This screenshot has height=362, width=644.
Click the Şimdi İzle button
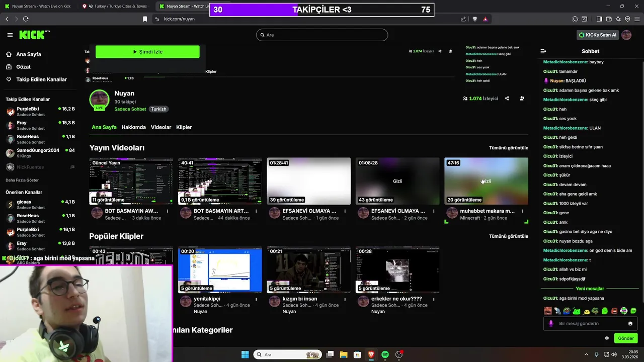pyautogui.click(x=147, y=52)
